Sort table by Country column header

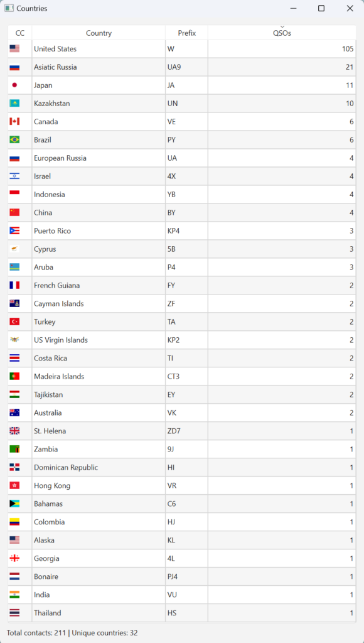pos(99,33)
